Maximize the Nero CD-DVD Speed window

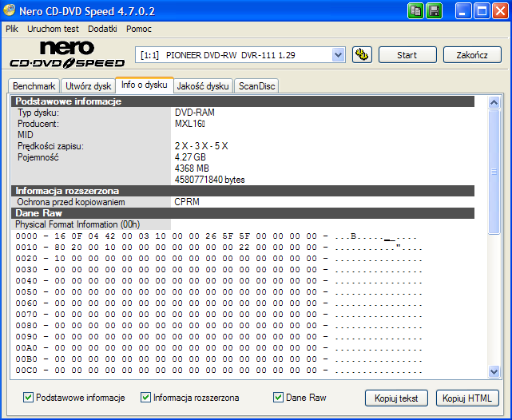pos(482,11)
